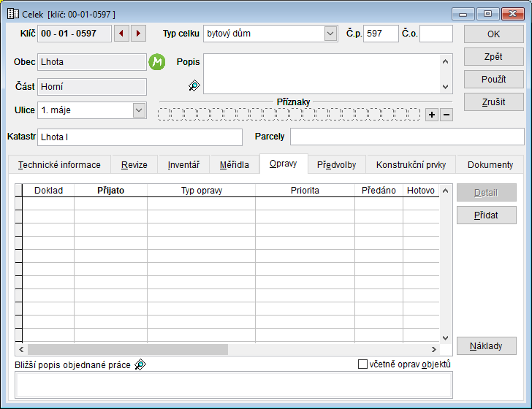Click the Celek window icon in title bar
The image size is (532, 409).
tap(12, 14)
